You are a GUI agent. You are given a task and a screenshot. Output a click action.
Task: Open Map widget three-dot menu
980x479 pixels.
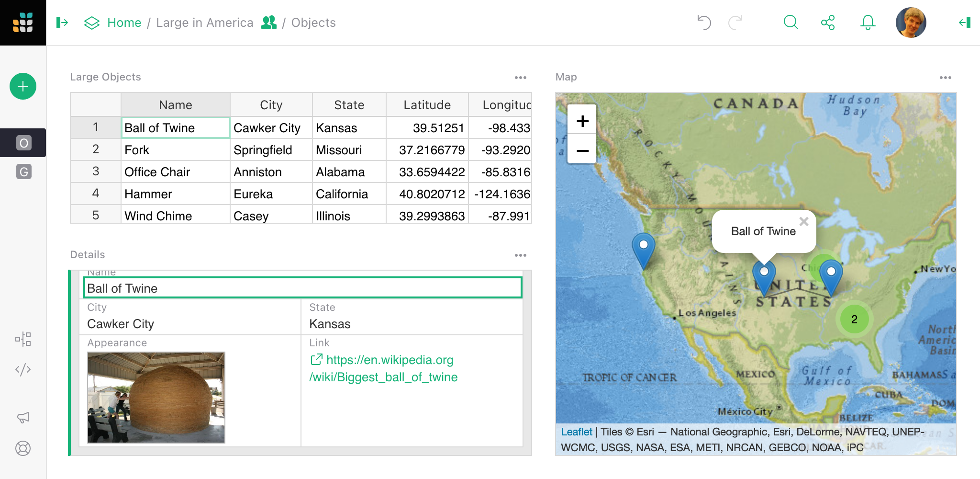coord(945,78)
